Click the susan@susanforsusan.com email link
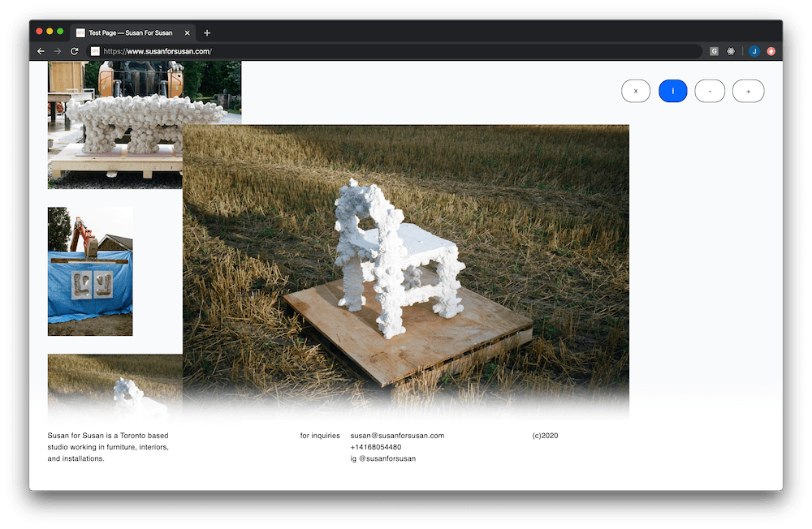 click(x=397, y=436)
